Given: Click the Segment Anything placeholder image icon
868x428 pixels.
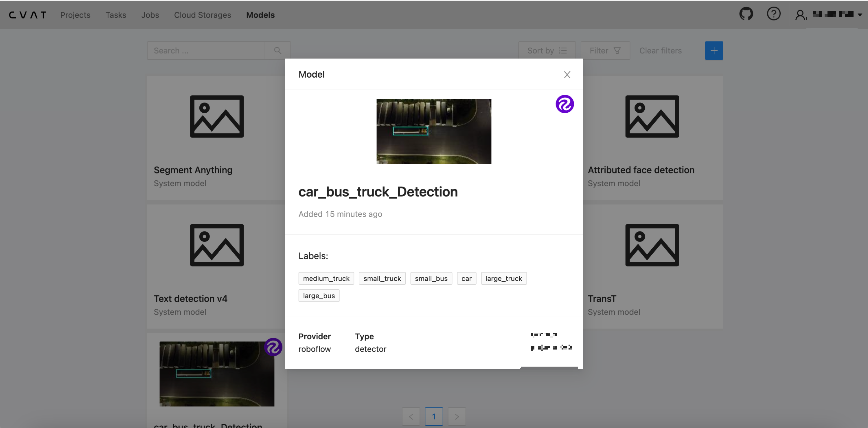Looking at the screenshot, I should click(217, 116).
